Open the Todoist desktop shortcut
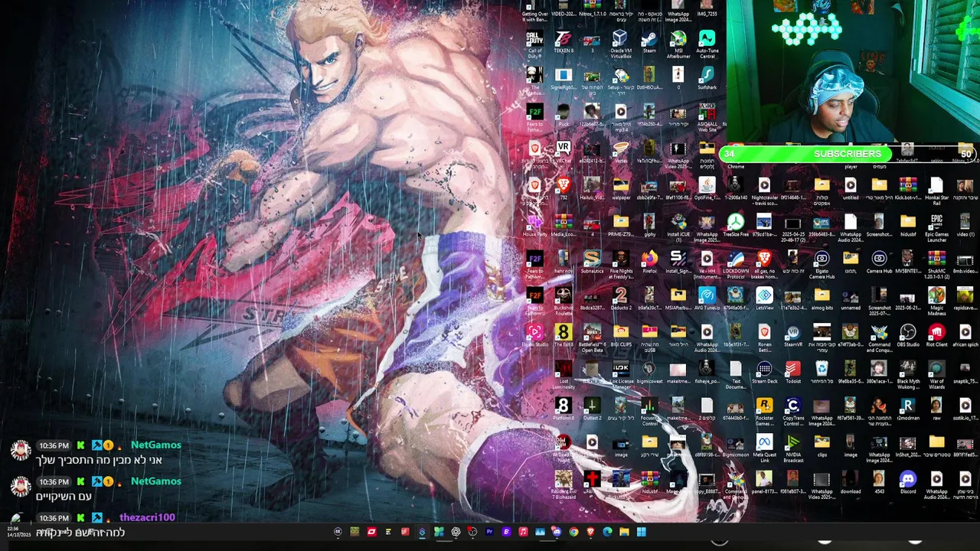The width and height of the screenshot is (980, 551). [793, 372]
